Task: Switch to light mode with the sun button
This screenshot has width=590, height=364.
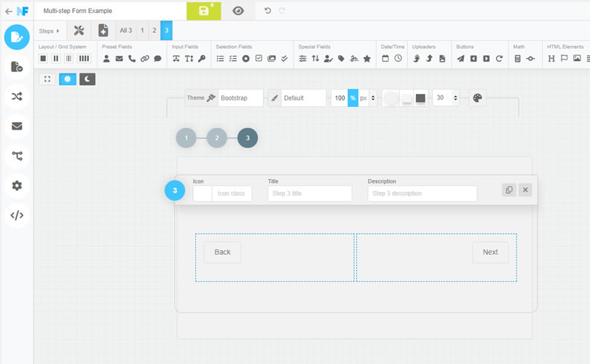Action: click(67, 79)
